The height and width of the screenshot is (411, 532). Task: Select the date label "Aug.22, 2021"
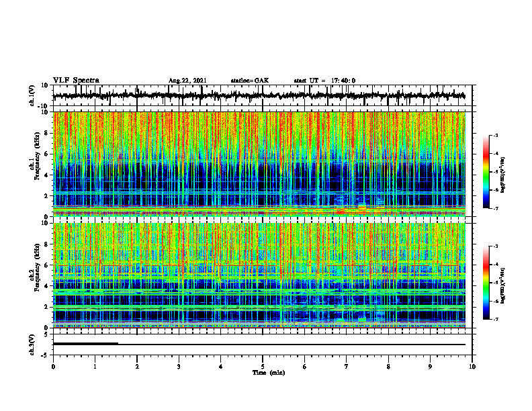tap(187, 81)
